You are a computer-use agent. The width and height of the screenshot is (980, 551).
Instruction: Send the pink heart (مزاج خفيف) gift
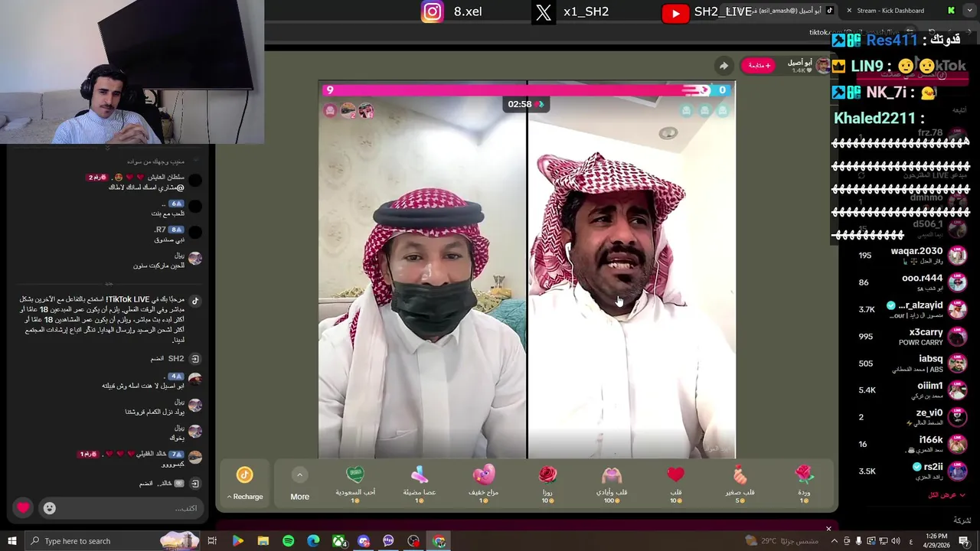(483, 483)
